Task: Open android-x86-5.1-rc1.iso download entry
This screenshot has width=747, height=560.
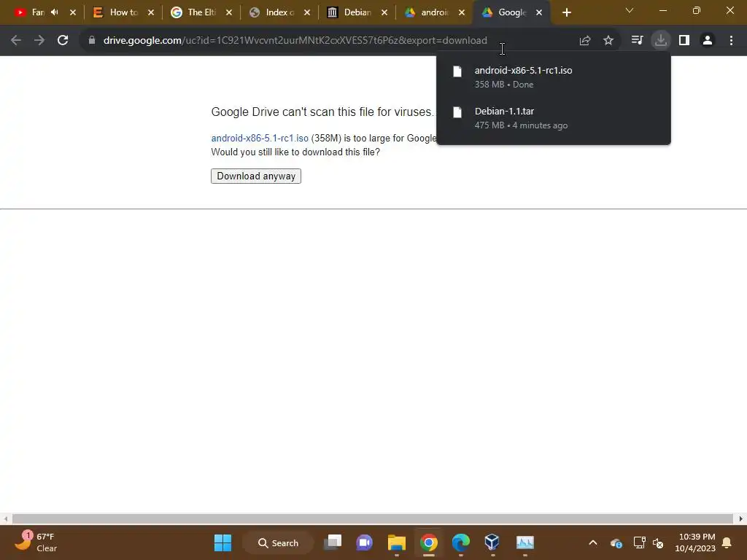Action: (554, 77)
